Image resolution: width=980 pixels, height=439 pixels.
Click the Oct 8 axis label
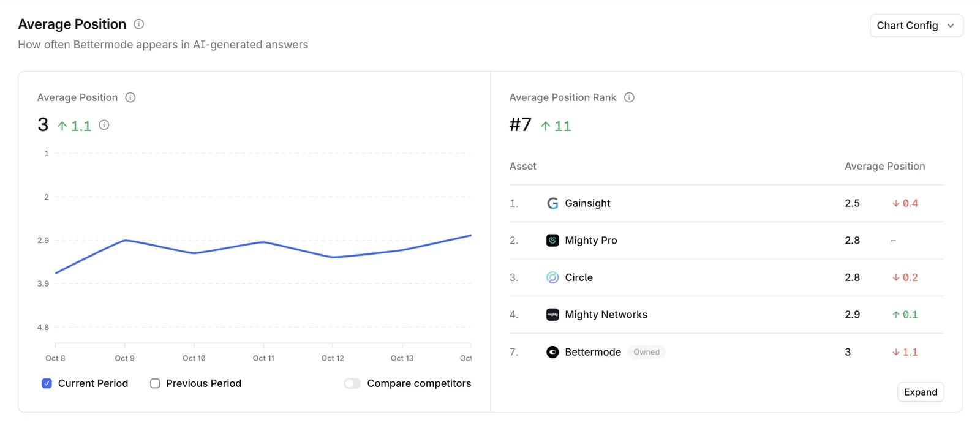click(55, 358)
